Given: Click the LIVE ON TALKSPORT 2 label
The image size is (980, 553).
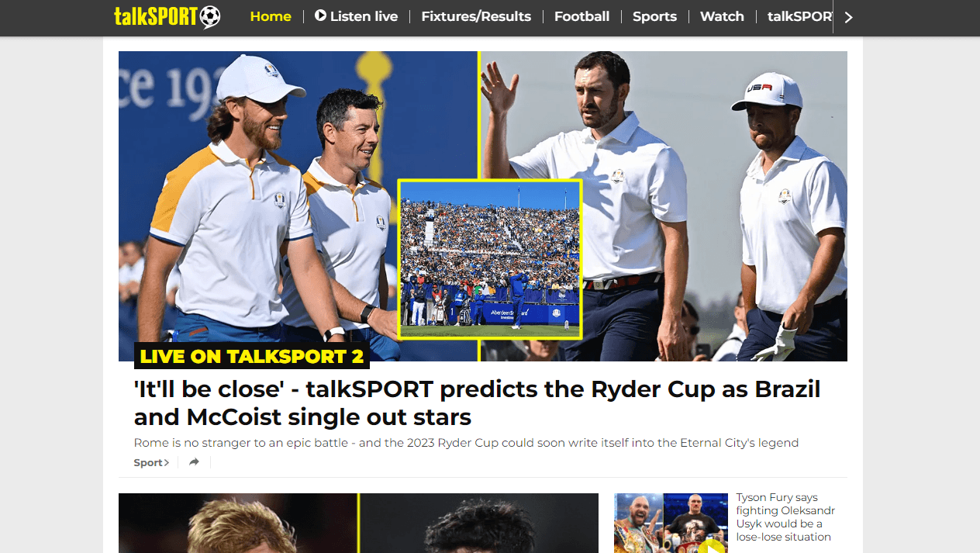Looking at the screenshot, I should click(252, 356).
